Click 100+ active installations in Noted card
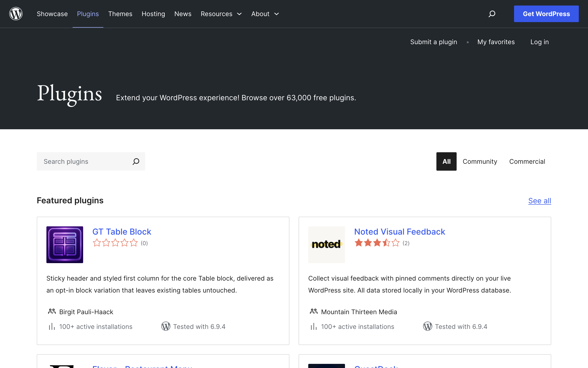The width and height of the screenshot is (588, 368). tap(358, 326)
